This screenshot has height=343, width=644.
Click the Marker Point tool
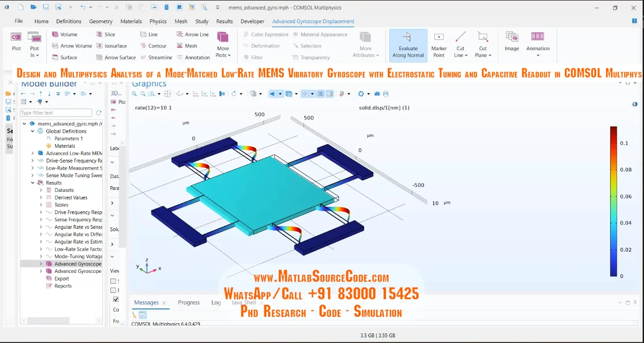[x=439, y=45]
